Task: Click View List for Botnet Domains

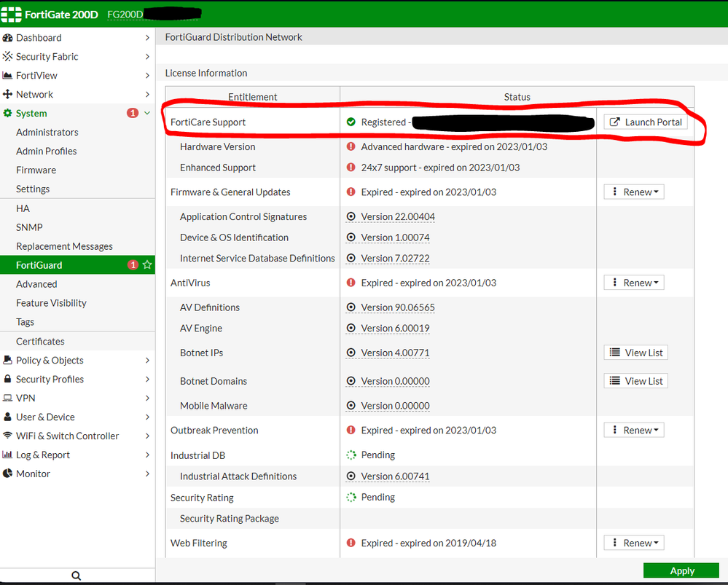Action: 635,381
